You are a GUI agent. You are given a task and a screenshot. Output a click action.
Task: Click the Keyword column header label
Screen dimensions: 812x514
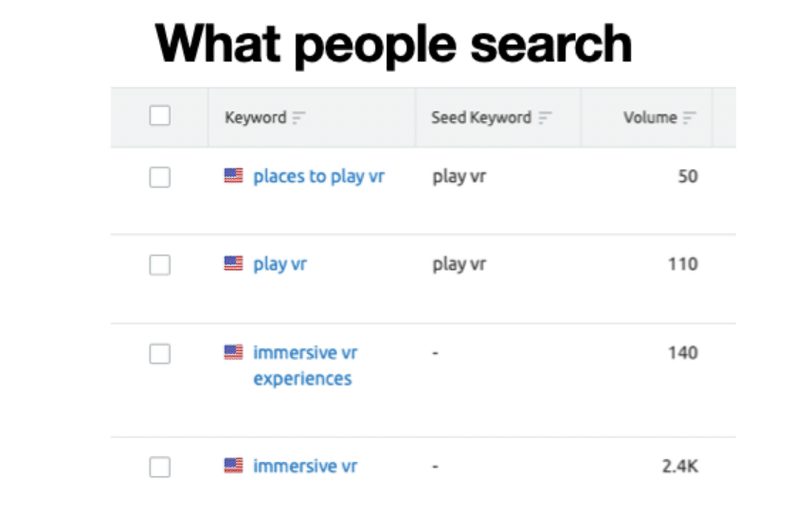pos(255,118)
